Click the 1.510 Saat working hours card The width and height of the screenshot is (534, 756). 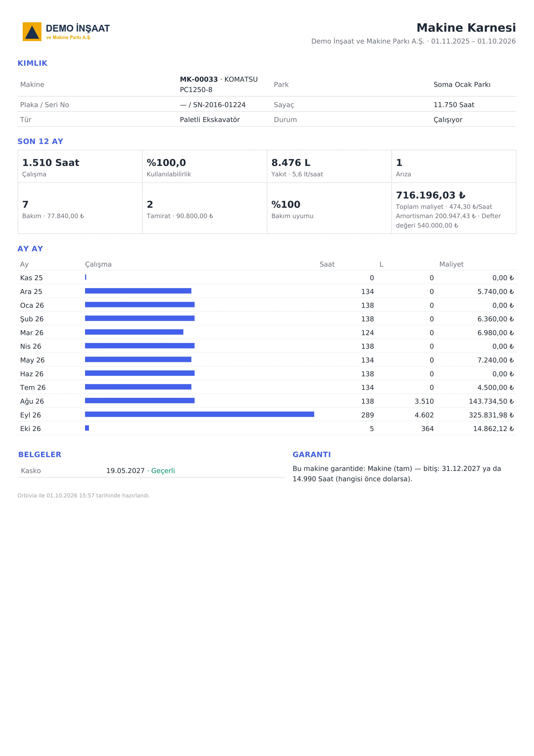(80, 166)
